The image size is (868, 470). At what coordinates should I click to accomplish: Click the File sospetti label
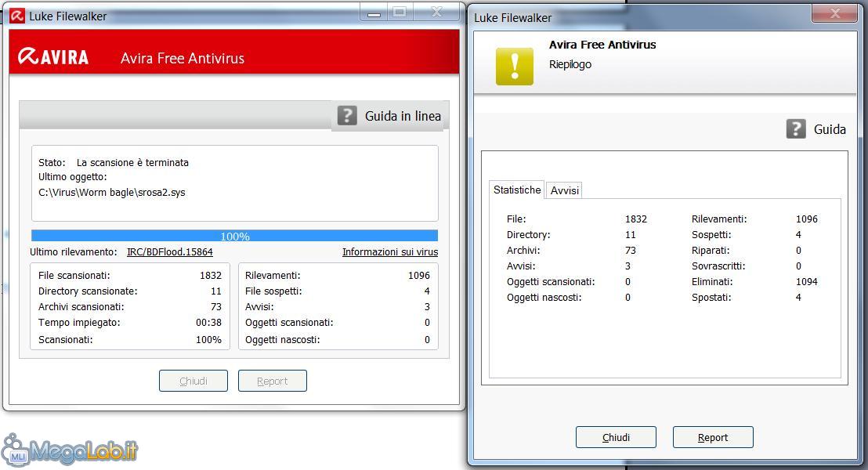coord(273,291)
